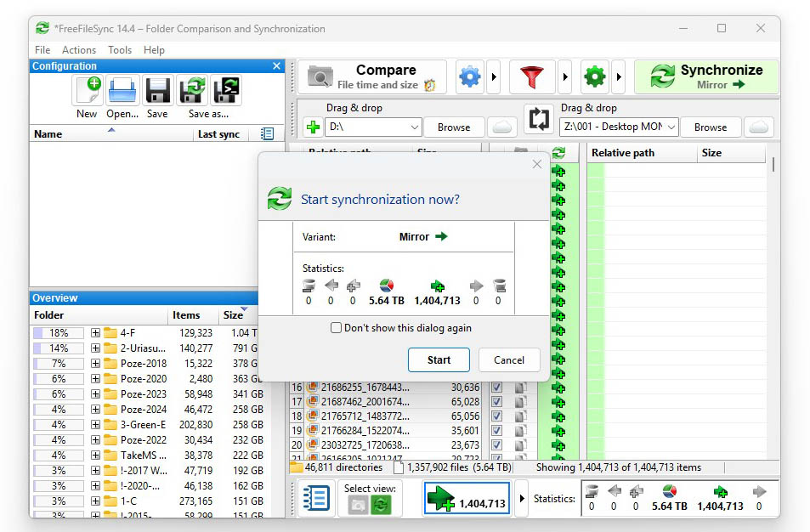Browse for the right folder
This screenshot has height=532, width=810.
click(711, 127)
